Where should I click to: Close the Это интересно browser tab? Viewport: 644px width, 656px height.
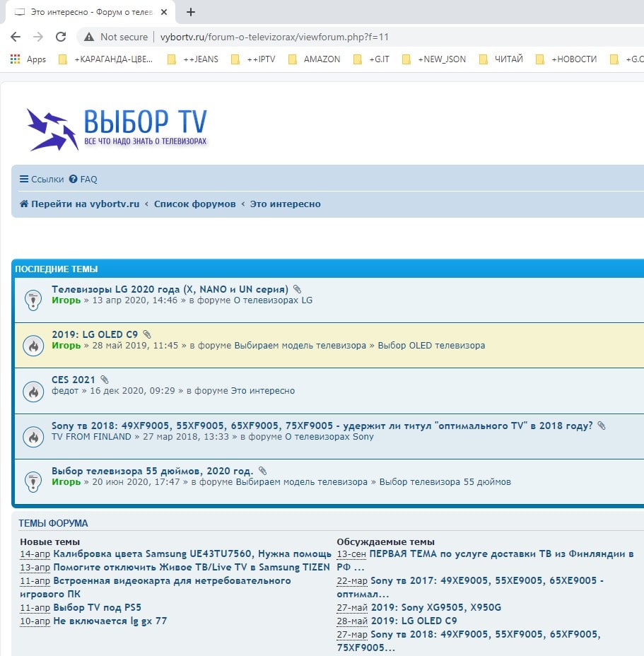point(164,12)
